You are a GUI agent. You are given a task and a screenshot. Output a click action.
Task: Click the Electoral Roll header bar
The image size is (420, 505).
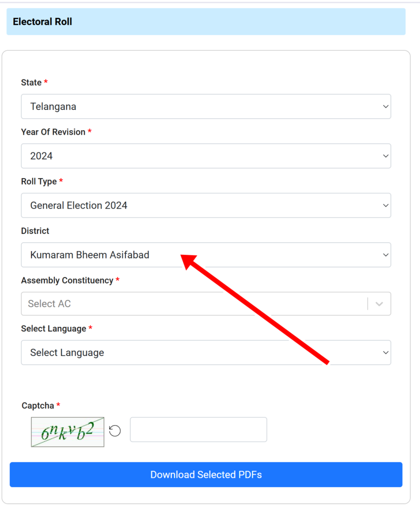pos(206,22)
